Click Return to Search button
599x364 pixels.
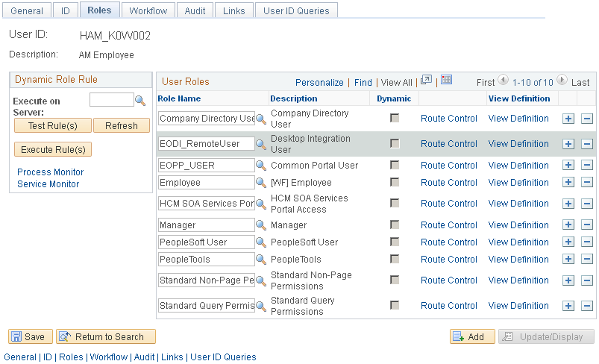[106, 336]
